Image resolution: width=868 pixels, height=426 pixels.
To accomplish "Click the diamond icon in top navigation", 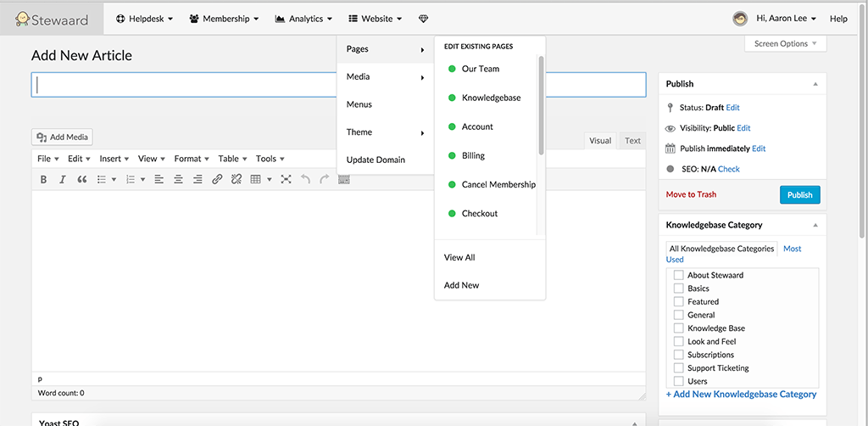I will 423,19.
